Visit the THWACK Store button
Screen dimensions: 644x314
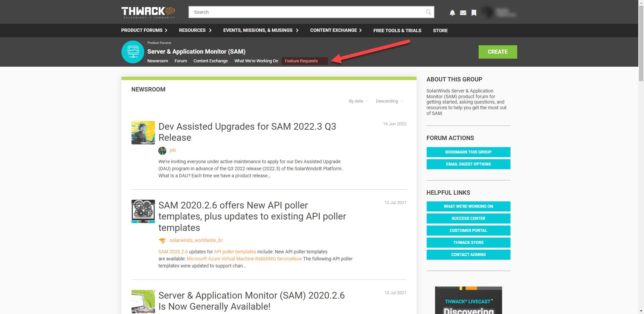[x=468, y=243]
